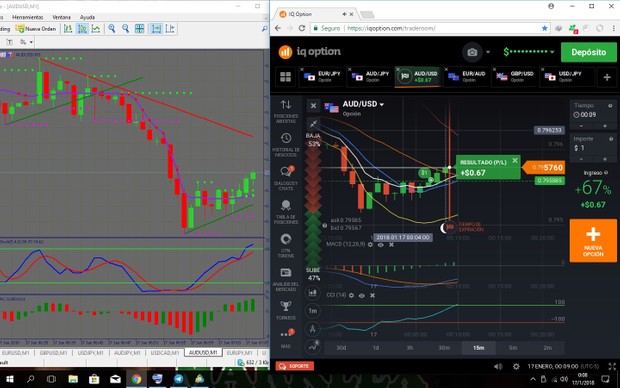
Task: Select the AUD/JPY asset tab
Action: (370, 76)
